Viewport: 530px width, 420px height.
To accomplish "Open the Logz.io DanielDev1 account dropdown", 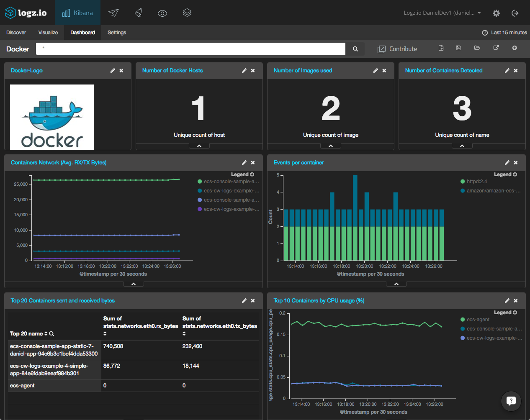I will 442,13.
